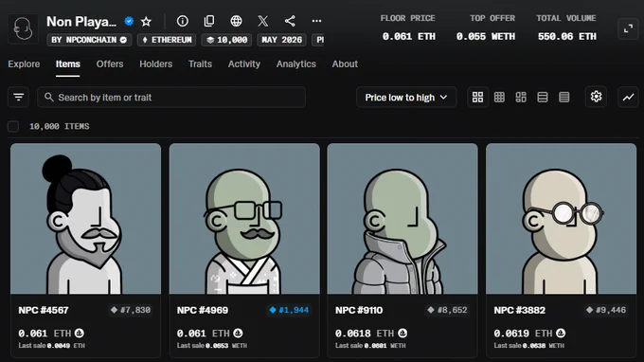Select the list view icon
This screenshot has width=644, height=362.
(543, 97)
